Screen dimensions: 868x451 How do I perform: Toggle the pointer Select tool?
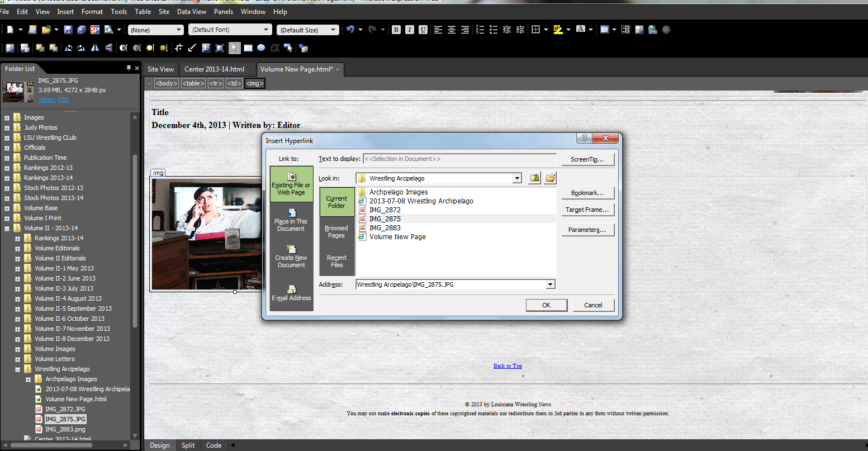(234, 48)
